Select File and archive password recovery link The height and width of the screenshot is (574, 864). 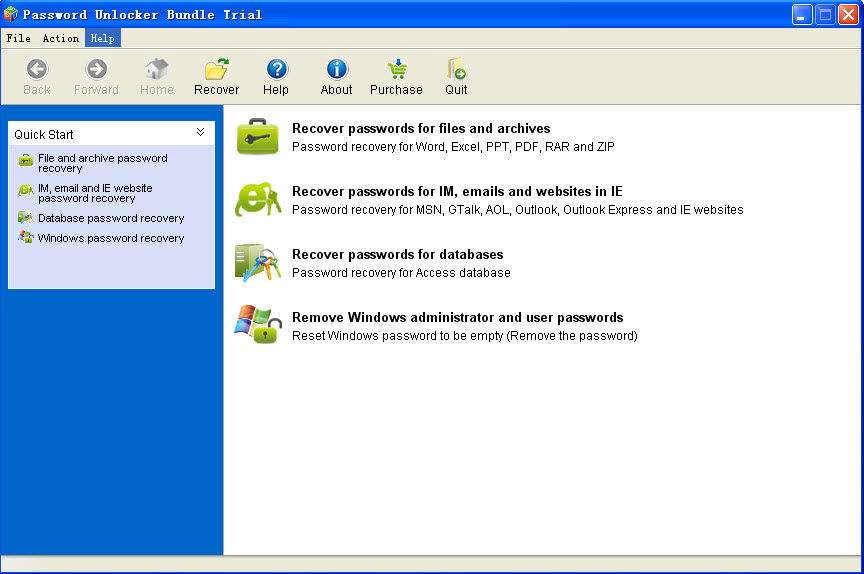[102, 163]
